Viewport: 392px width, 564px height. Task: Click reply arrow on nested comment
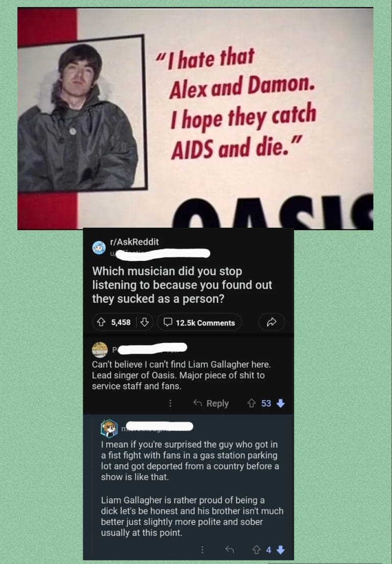(230, 550)
